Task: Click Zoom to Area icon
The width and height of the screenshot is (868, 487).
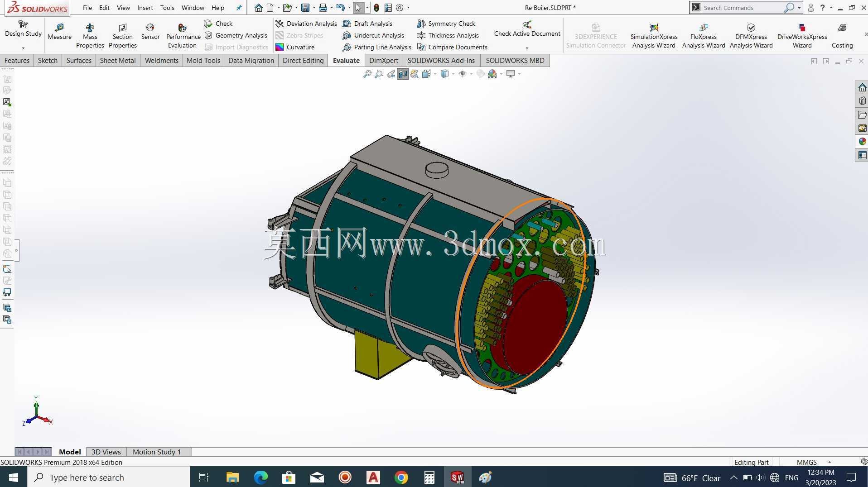Action: pos(379,74)
